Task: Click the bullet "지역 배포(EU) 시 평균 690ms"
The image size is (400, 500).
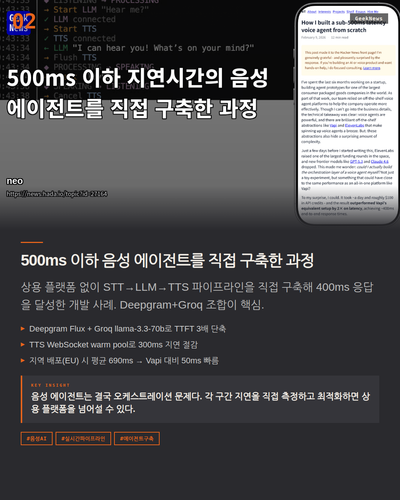Action: [x=124, y=361]
